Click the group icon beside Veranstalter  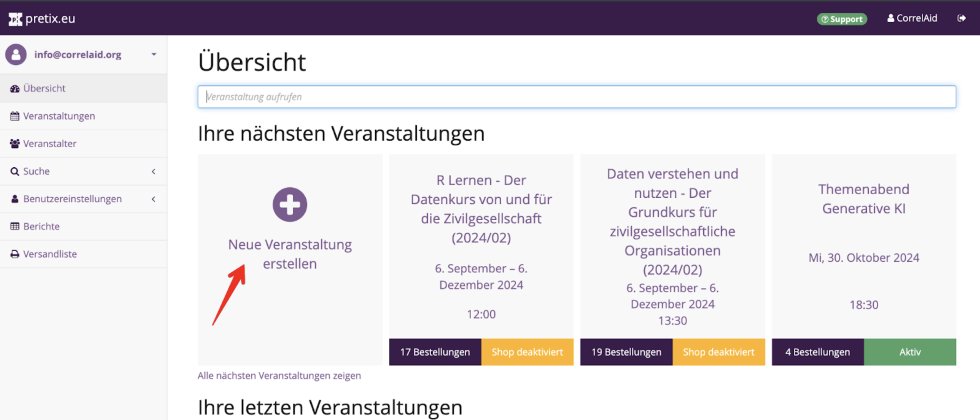(15, 144)
